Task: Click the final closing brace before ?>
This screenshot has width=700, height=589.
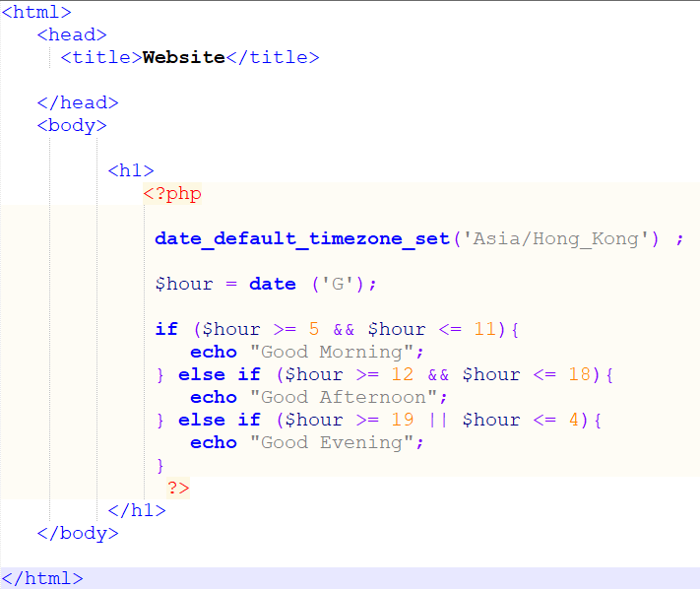Action: pyautogui.click(x=160, y=466)
